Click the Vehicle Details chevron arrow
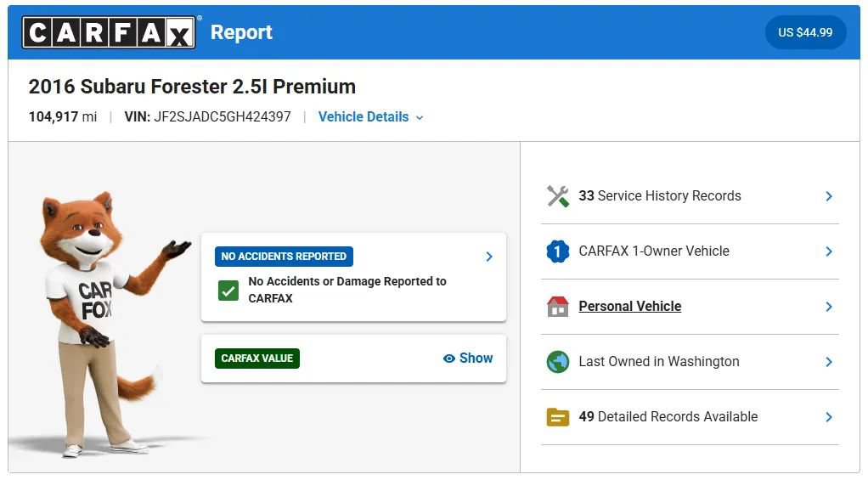 pyautogui.click(x=420, y=118)
